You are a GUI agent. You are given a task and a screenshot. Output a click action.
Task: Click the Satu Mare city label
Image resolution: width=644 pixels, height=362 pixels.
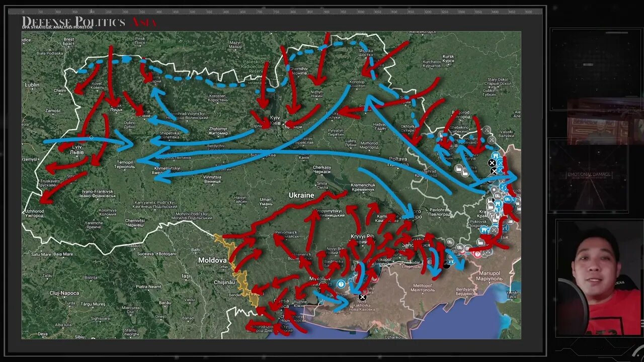[x=42, y=254]
